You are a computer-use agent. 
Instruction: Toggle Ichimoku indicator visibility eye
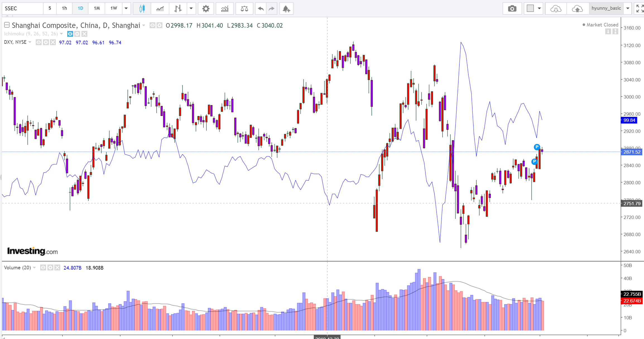tap(70, 34)
